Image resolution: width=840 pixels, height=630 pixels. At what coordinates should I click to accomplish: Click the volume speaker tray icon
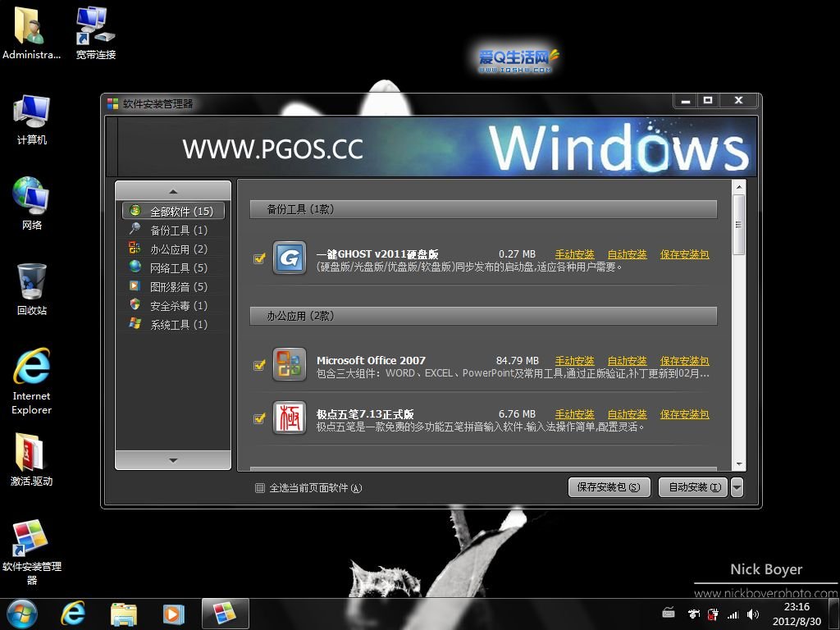coord(753,614)
